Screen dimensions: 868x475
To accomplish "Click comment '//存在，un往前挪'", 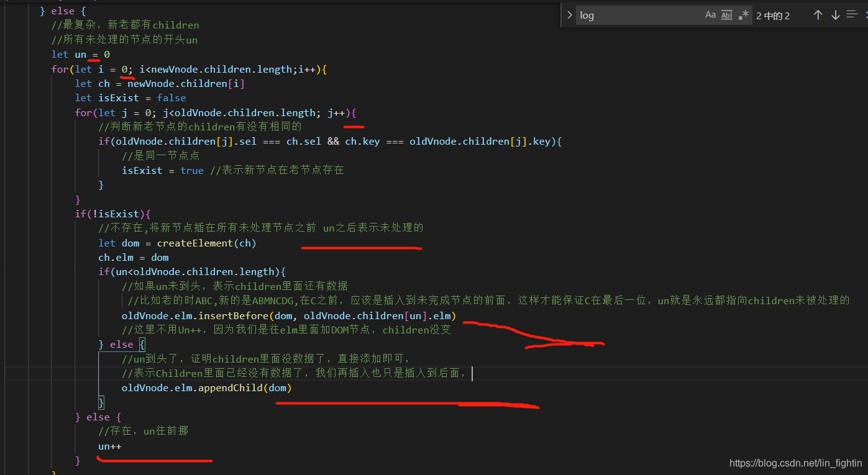I will click(x=144, y=431).
